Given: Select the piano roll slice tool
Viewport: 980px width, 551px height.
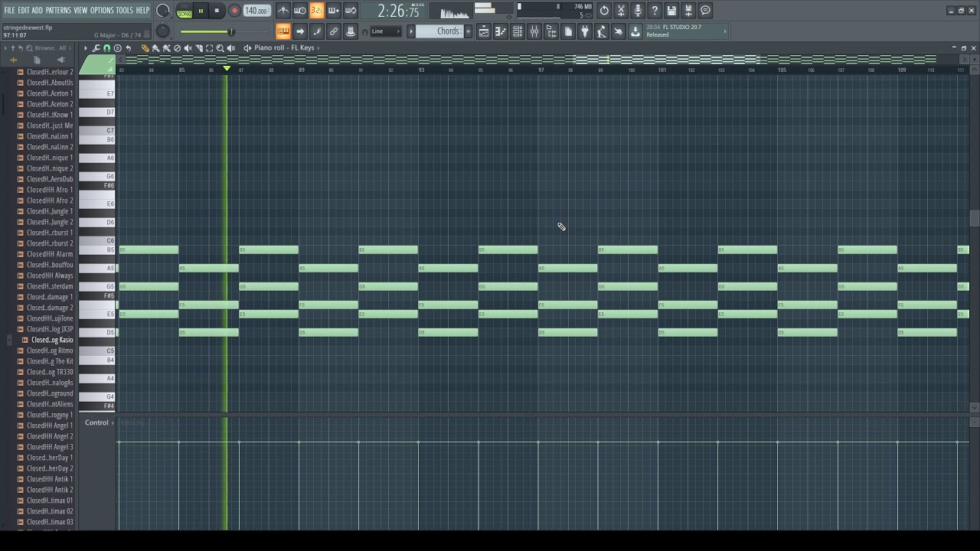Looking at the screenshot, I should click(x=198, y=47).
